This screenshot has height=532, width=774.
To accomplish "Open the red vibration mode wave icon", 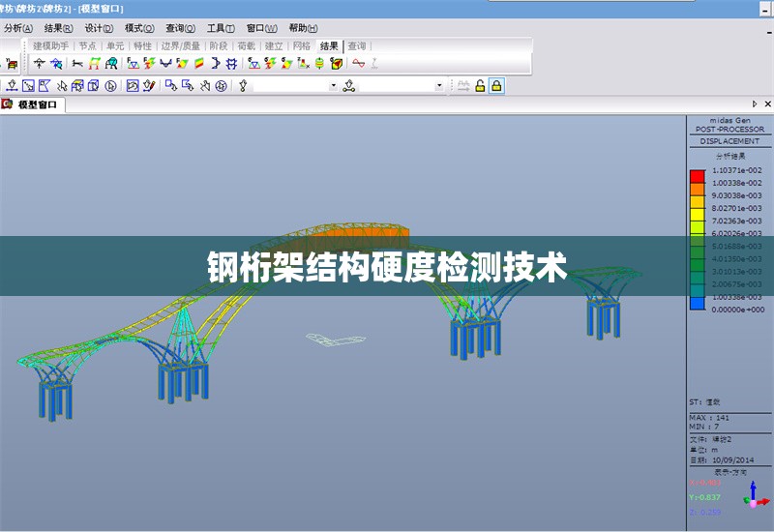I will pos(359,63).
